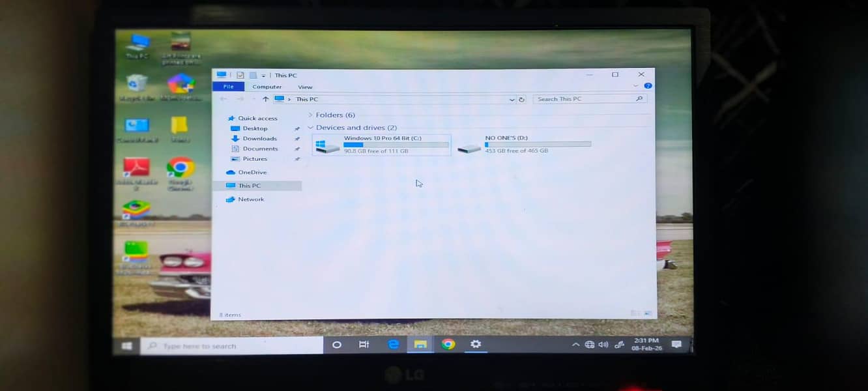Navigate up with the Up arrow button
This screenshot has width=868, height=391.
tap(267, 99)
